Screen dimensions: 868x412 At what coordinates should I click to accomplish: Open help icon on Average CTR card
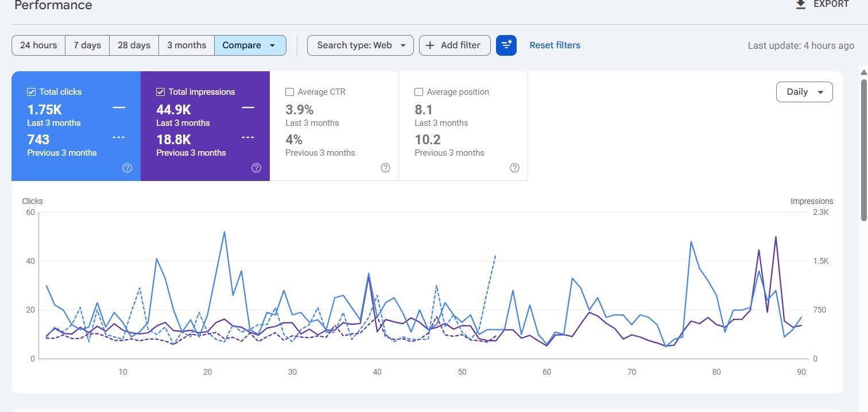click(386, 168)
